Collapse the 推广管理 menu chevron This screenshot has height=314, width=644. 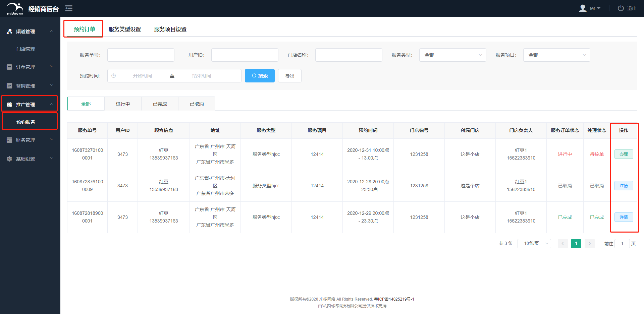point(52,104)
